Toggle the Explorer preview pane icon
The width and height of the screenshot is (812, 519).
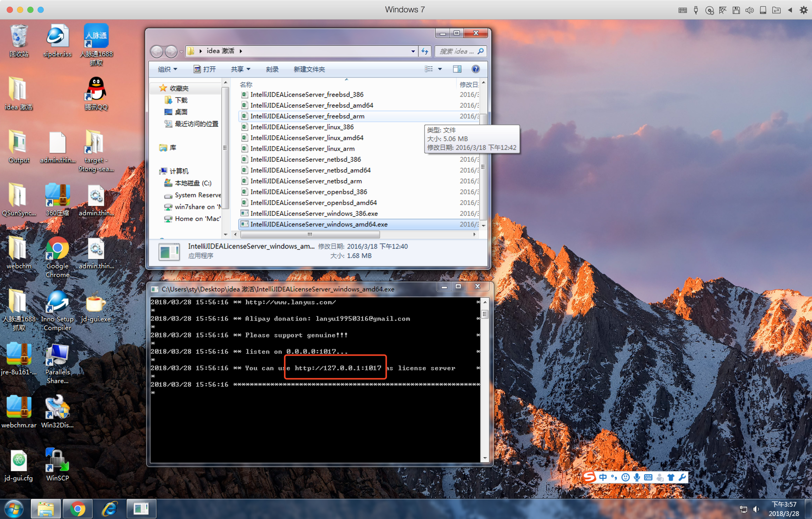457,69
